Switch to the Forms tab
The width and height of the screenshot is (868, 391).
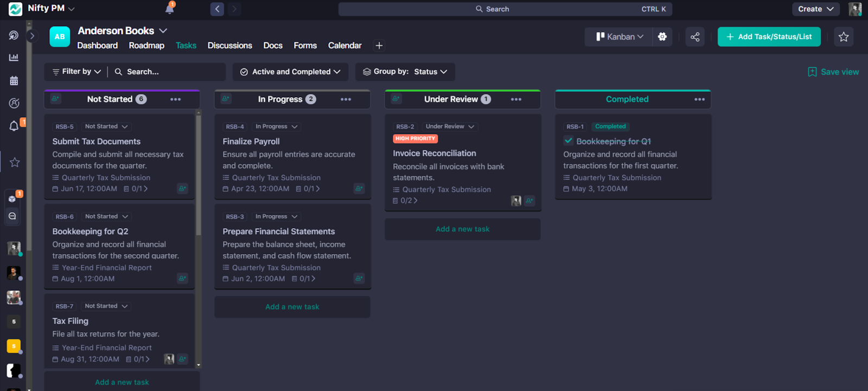click(x=305, y=46)
